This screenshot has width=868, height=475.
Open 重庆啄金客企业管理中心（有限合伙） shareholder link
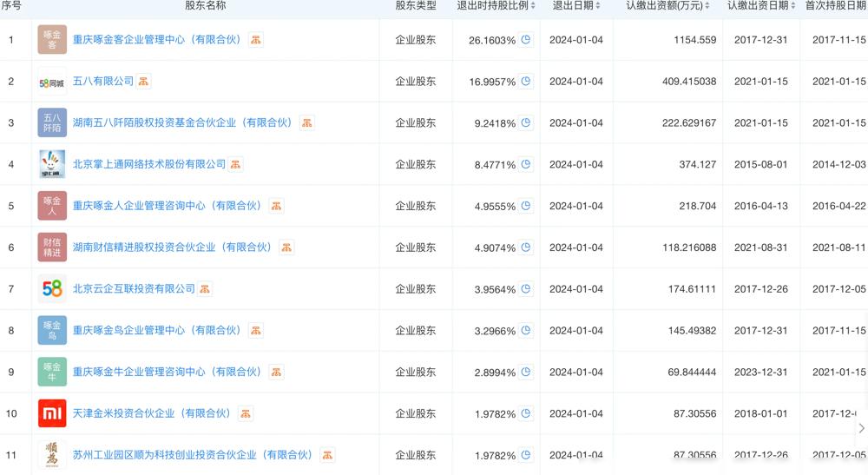click(x=158, y=40)
